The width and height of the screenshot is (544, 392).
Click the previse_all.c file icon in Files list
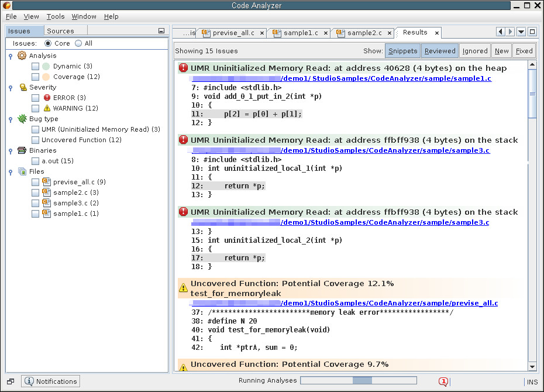click(46, 182)
